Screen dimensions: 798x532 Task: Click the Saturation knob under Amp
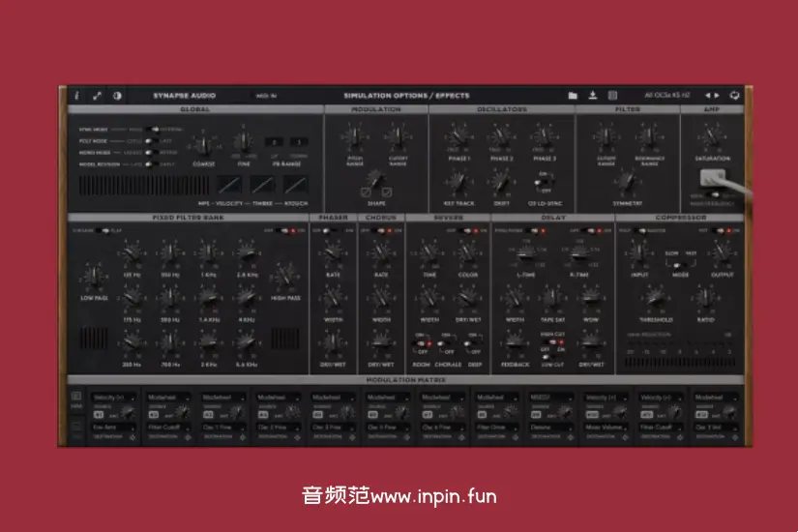point(712,137)
